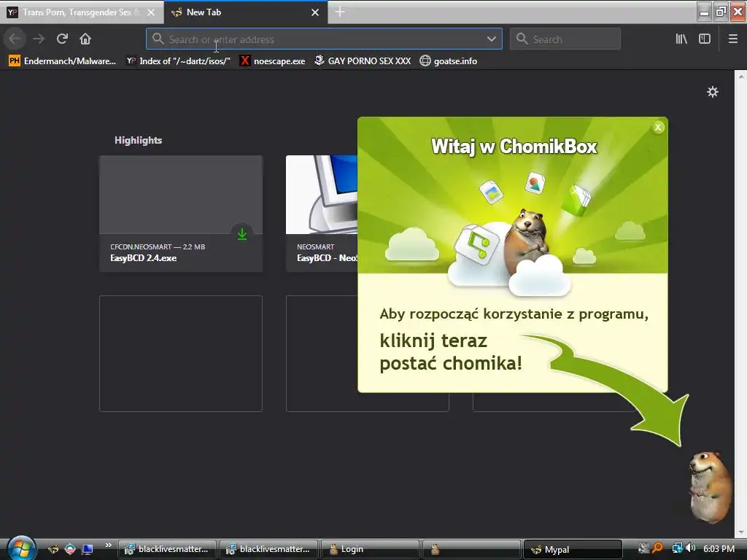This screenshot has height=560, width=747.
Task: Open the EasyBCD 2.4.exe download highlight
Action: tap(181, 214)
